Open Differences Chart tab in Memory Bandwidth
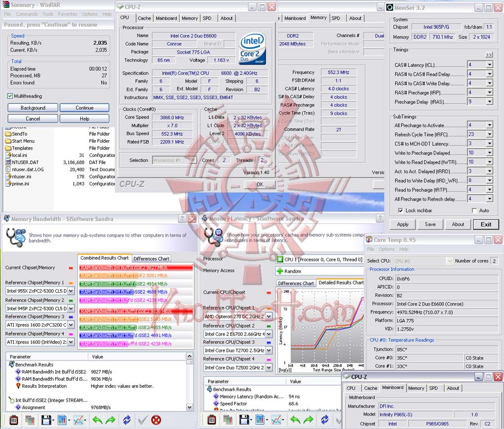The width and height of the screenshot is (504, 429). 151,258
